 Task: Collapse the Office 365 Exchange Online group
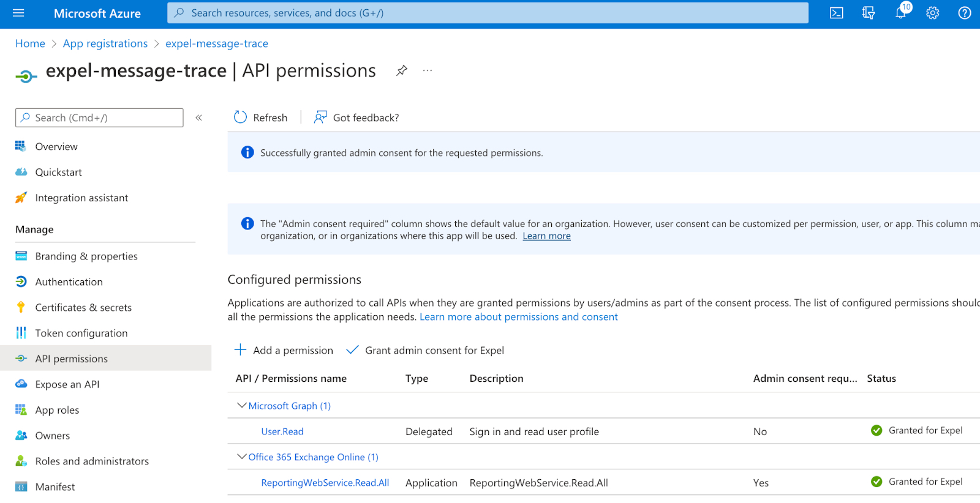pos(242,457)
